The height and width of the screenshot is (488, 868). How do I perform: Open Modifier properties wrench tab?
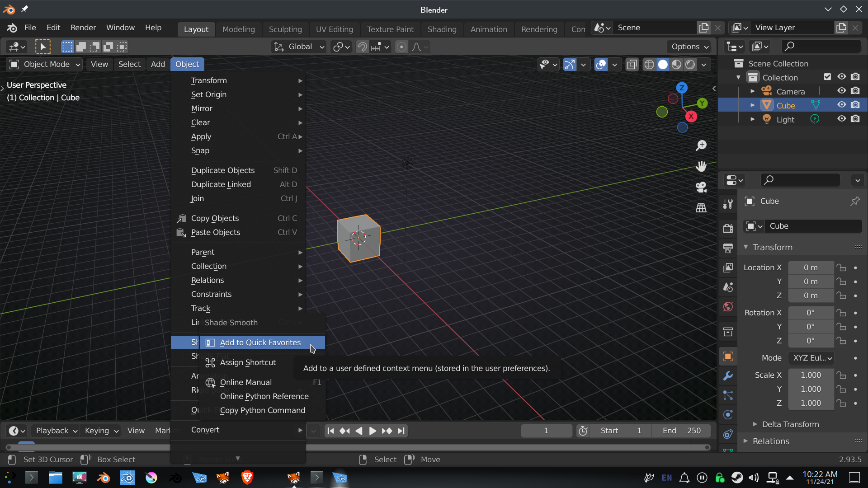pos(728,376)
